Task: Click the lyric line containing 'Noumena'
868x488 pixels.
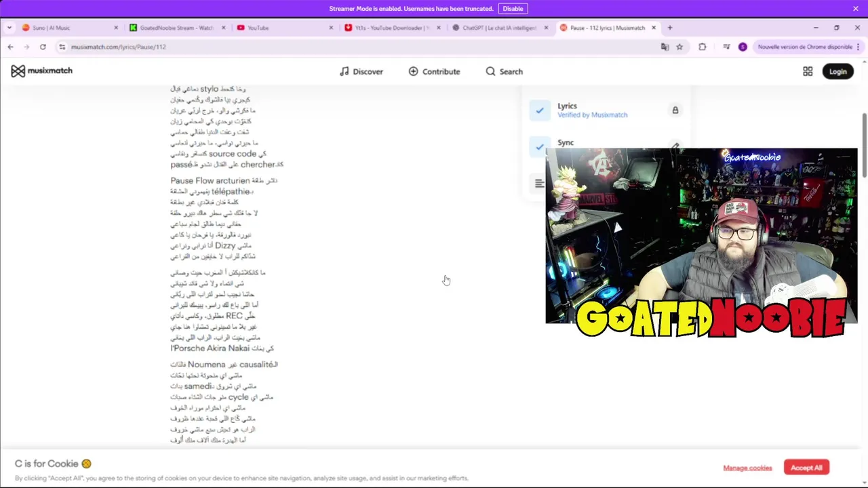Action: [224, 364]
